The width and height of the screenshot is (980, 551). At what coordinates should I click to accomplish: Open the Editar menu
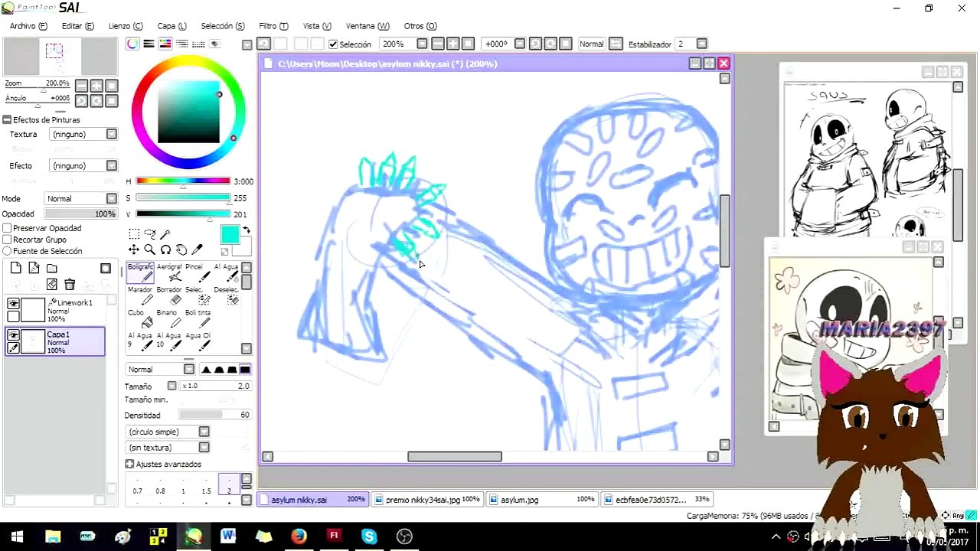pyautogui.click(x=77, y=26)
